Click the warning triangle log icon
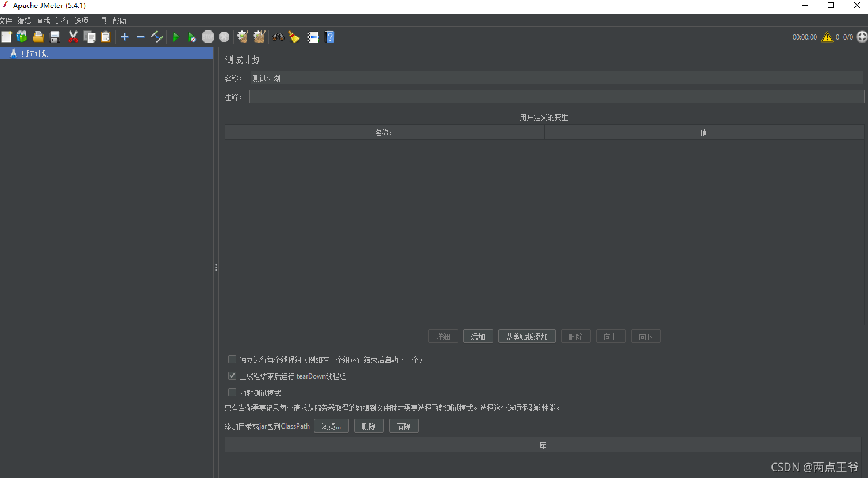 (827, 37)
